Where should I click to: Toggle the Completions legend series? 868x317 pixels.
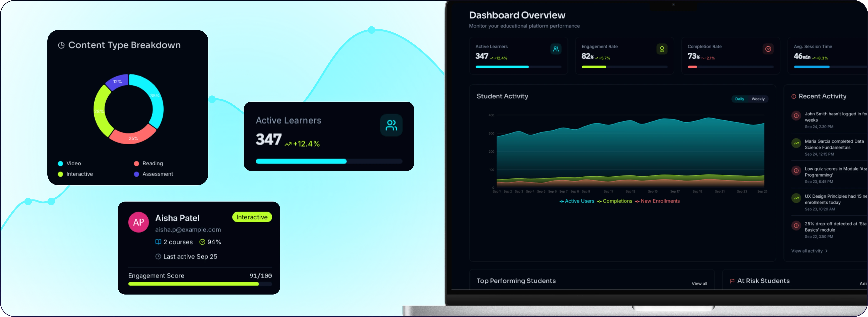pos(615,201)
